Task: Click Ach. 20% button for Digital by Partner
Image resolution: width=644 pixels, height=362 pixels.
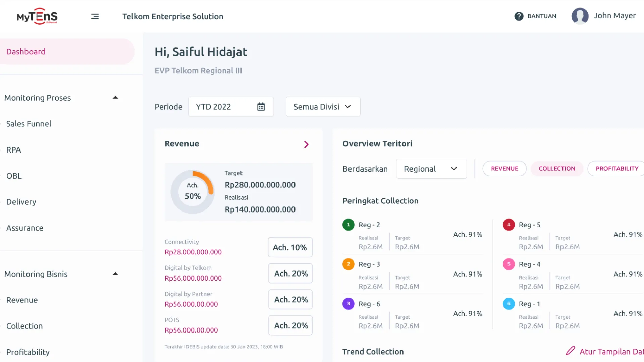Action: [290, 300]
